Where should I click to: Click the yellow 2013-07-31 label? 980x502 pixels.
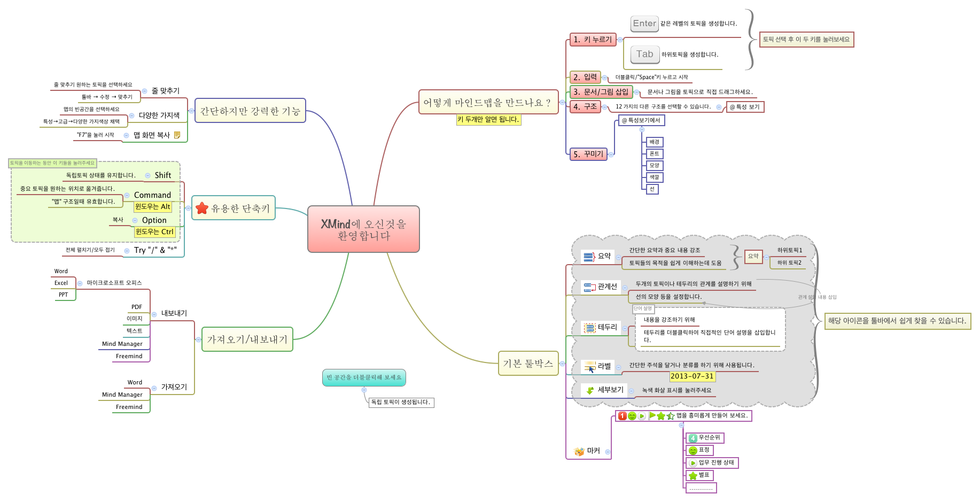692,376
